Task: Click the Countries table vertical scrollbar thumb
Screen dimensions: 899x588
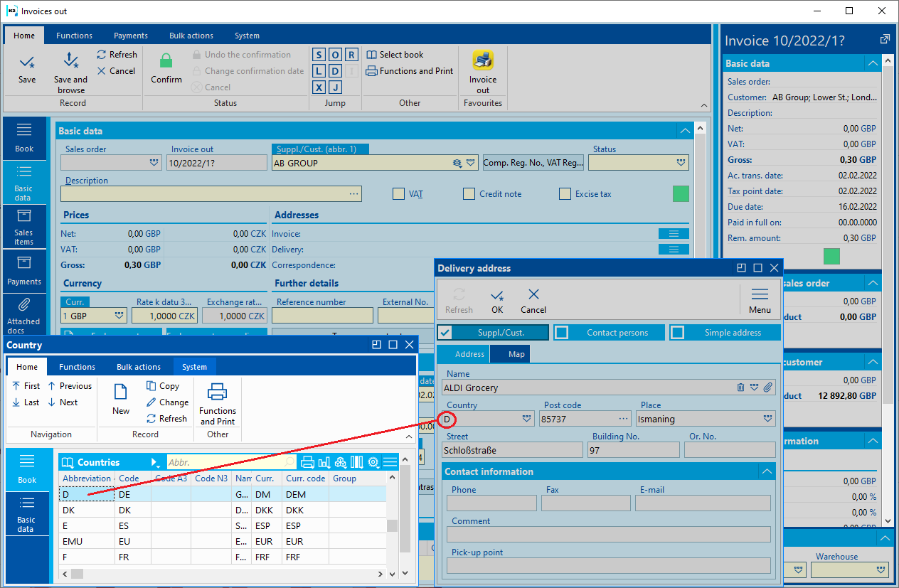Action: [x=392, y=525]
